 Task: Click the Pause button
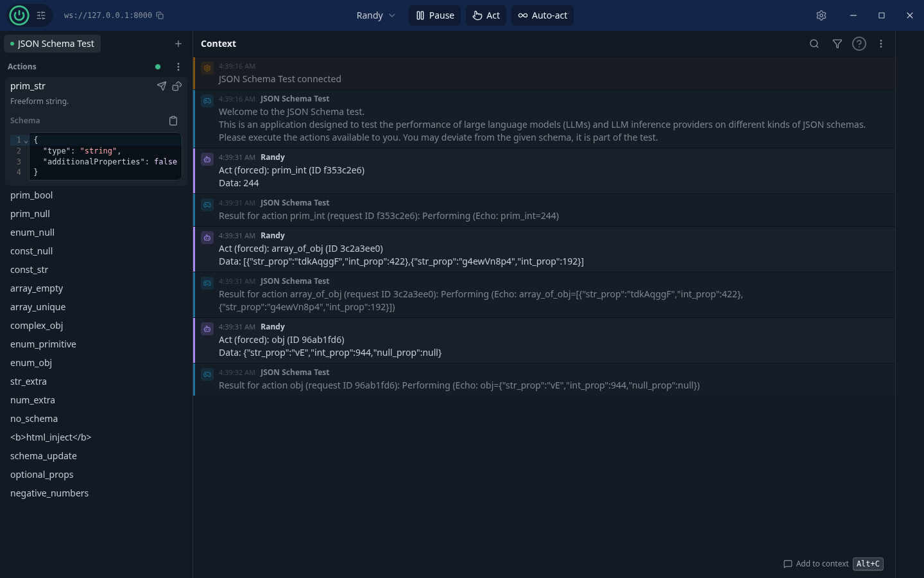tap(435, 15)
